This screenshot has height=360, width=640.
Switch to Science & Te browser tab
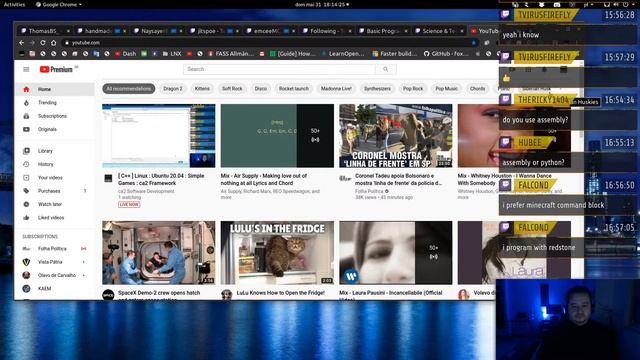pos(438,31)
